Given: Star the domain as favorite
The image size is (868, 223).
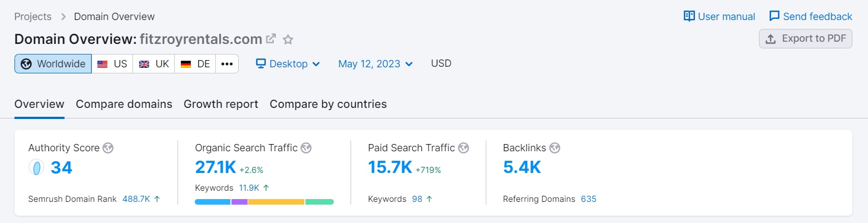Looking at the screenshot, I should tap(288, 39).
